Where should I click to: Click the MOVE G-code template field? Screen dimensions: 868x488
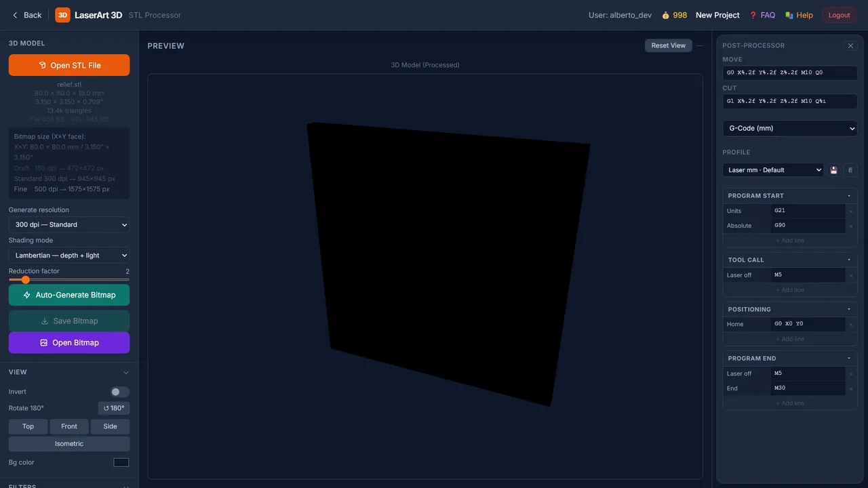[790, 73]
